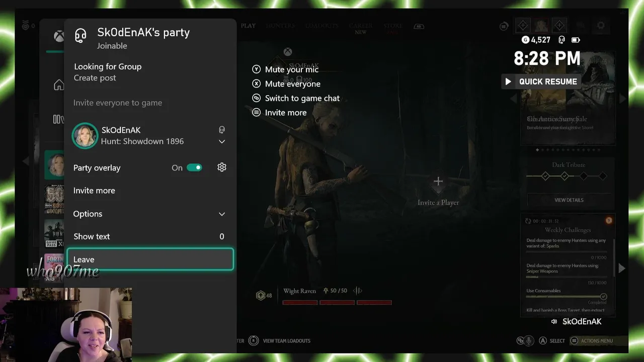The image size is (644, 362).
Task: Click the Xbox logo above the hunter
Action: click(287, 52)
